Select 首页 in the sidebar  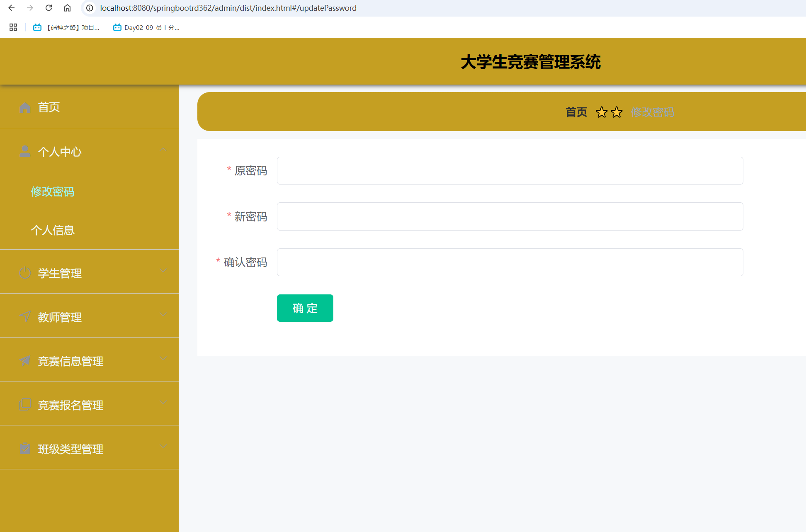tap(49, 107)
